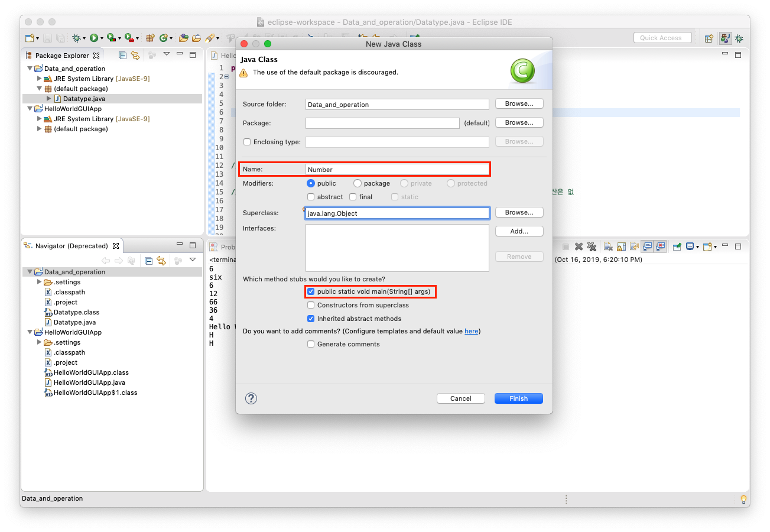Uncheck Inherited abstract methods checkbox
Viewport: 770px width, 532px height.
[x=311, y=319]
